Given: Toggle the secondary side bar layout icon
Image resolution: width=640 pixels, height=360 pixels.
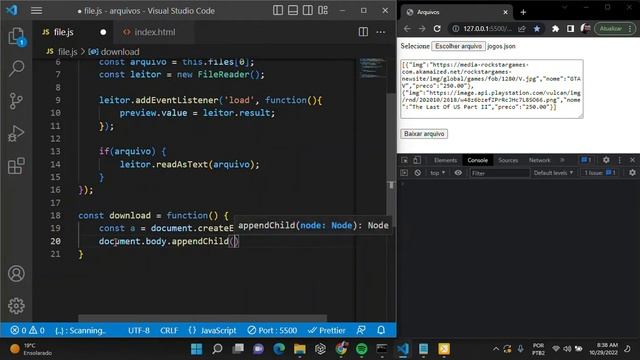Looking at the screenshot, I should 308,10.
